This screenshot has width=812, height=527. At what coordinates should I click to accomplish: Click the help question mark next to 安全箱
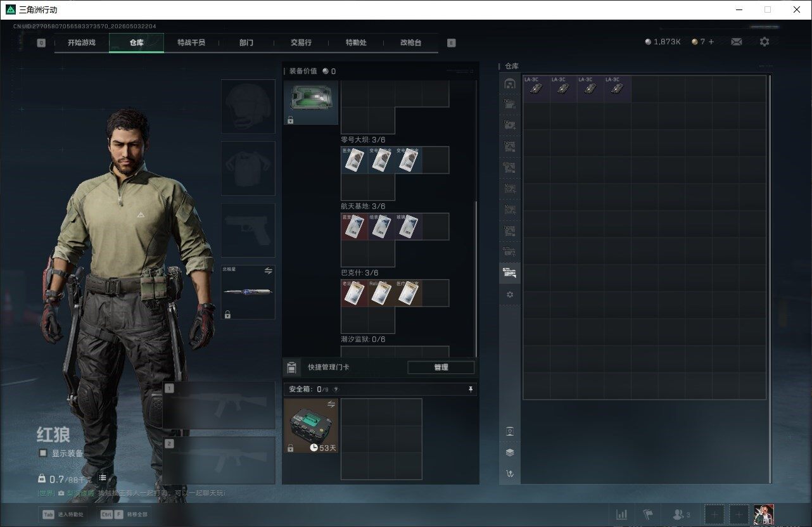point(336,390)
